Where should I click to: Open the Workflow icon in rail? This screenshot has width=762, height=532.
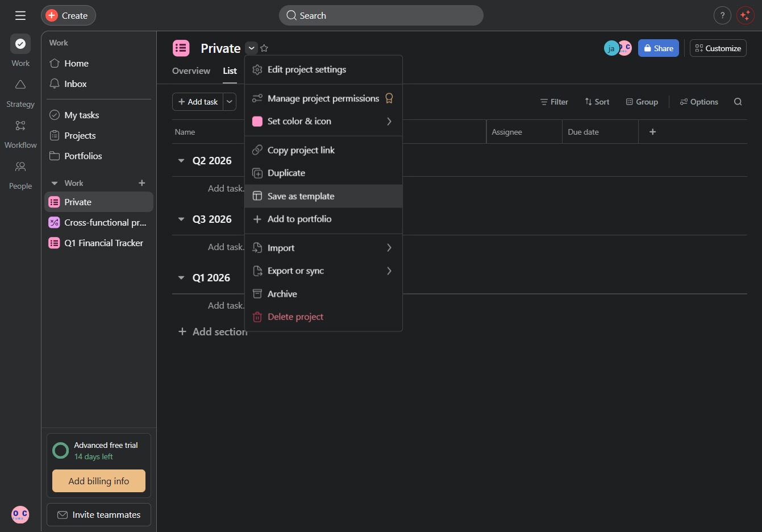click(x=20, y=126)
